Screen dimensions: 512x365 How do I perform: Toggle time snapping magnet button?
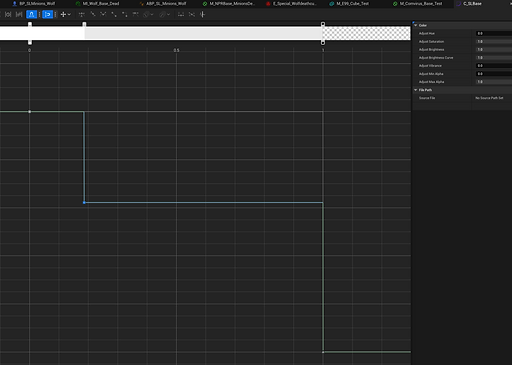[x=31, y=14]
